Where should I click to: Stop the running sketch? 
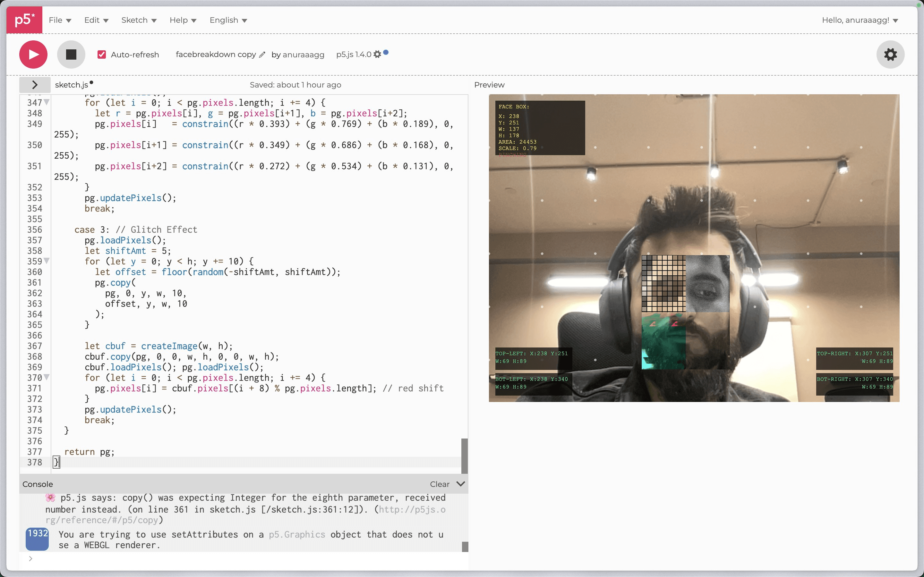71,54
